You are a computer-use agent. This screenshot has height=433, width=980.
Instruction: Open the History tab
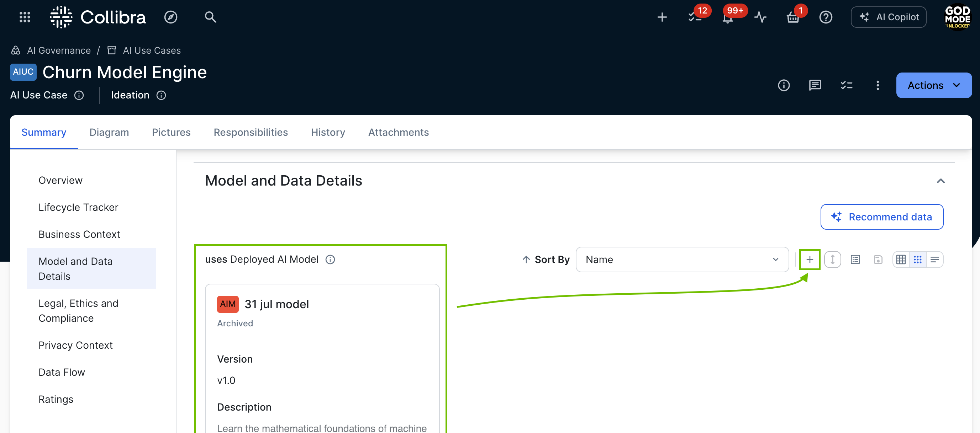[327, 132]
